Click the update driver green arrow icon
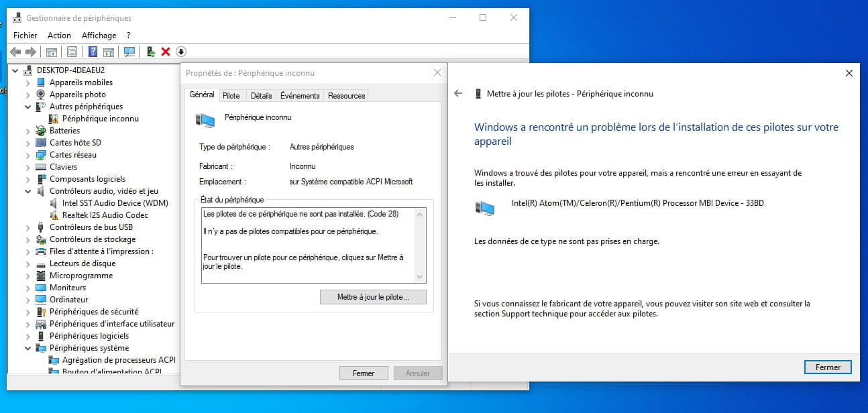Image resolution: width=868 pixels, height=413 pixels. tap(151, 52)
